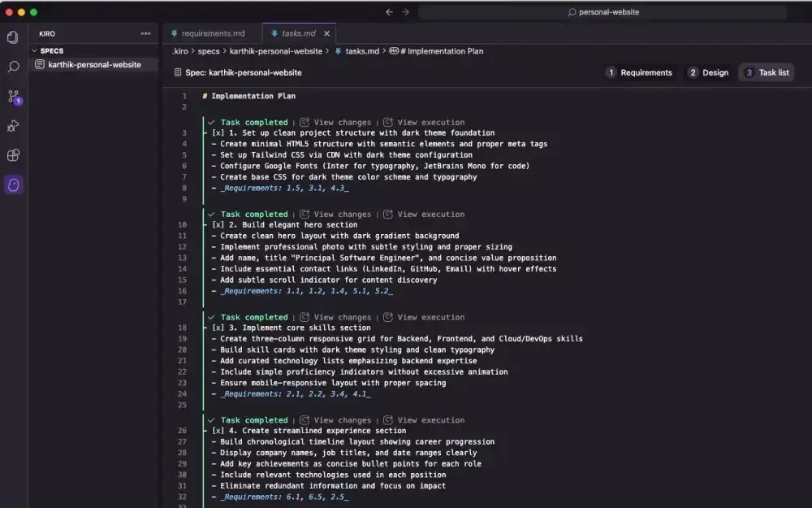Toggle the [x] checkbox of task 1

point(218,132)
